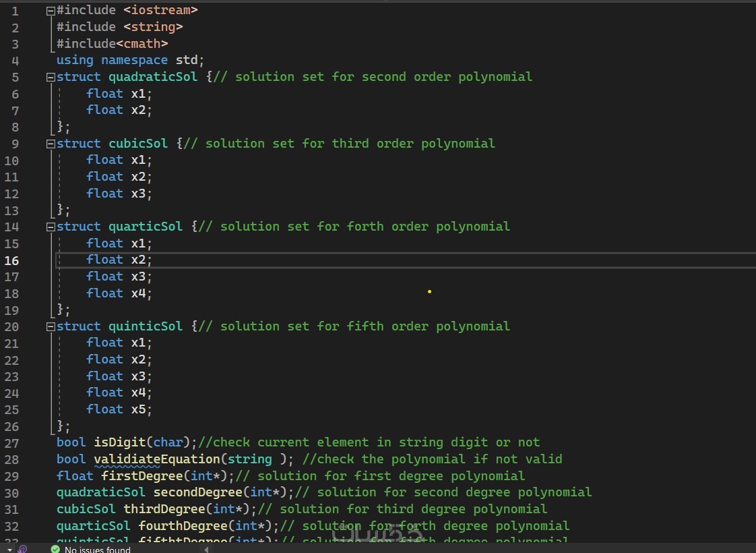Place cursor on the cmath include
Screen dimensions: 756x553
tap(141, 44)
